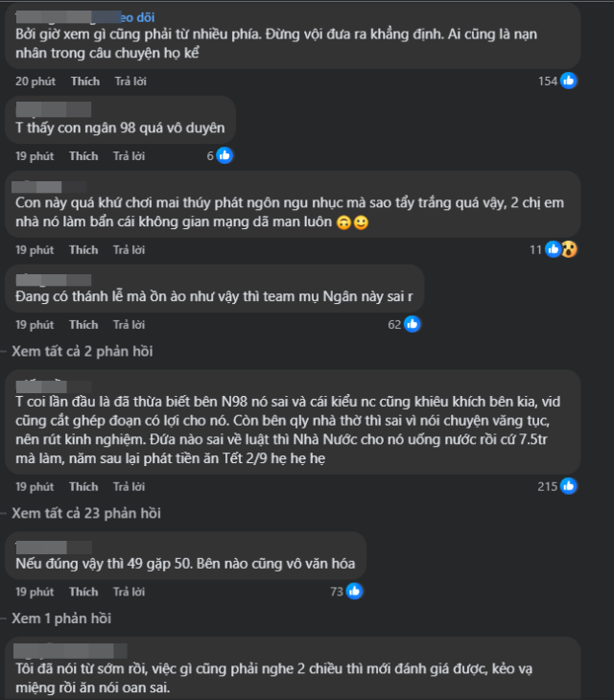
Task: Click the like icon next to count 6
Action: pos(224,155)
